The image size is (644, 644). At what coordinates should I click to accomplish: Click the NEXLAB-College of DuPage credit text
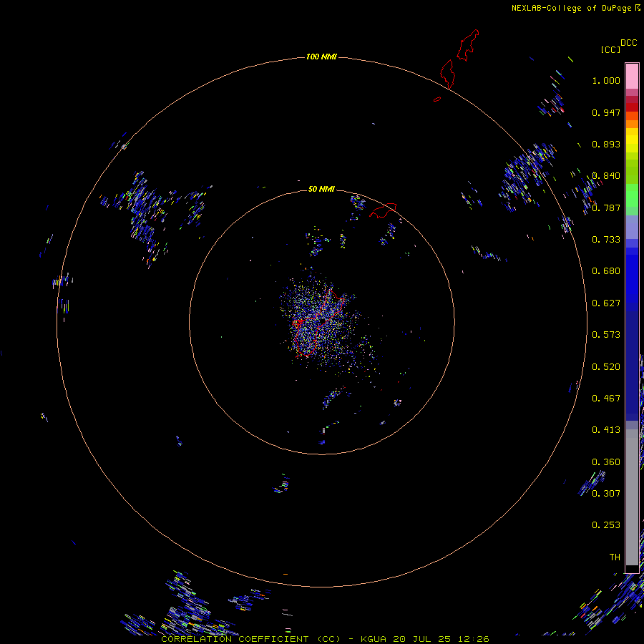pyautogui.click(x=571, y=8)
